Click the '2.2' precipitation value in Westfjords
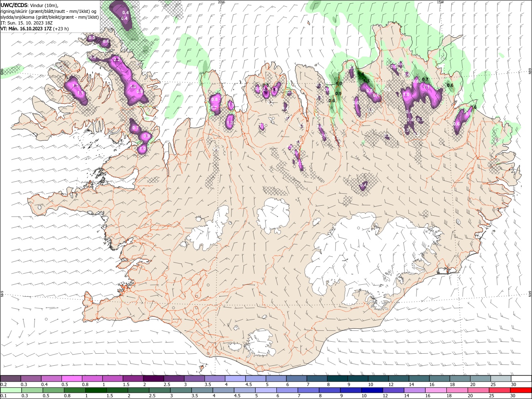532x399 pixels. pyautogui.click(x=116, y=60)
